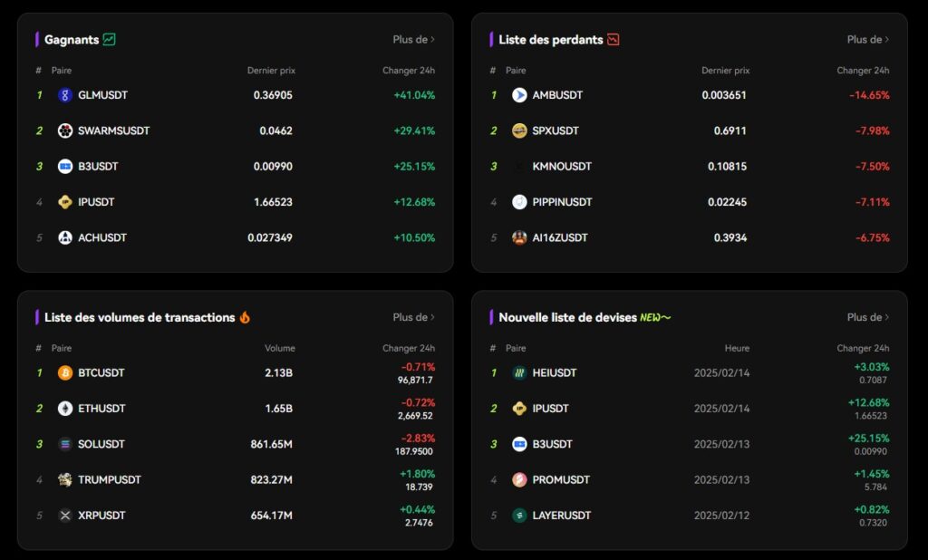This screenshot has width=928, height=560.
Task: Select the Bitcoin icon next to BTCUSDT
Action: 64,372
